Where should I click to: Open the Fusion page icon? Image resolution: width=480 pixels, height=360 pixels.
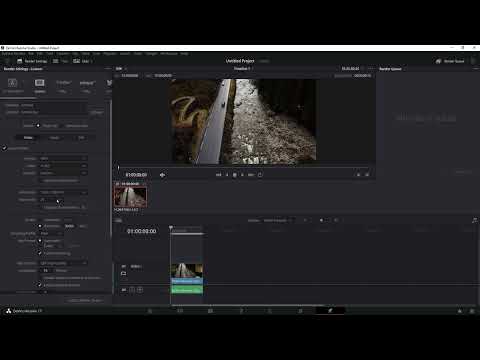(241, 311)
